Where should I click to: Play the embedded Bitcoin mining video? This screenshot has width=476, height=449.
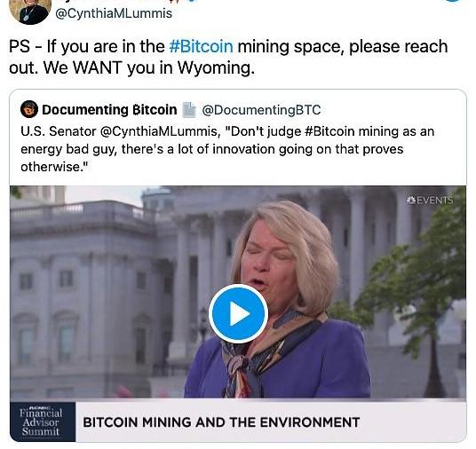(238, 314)
